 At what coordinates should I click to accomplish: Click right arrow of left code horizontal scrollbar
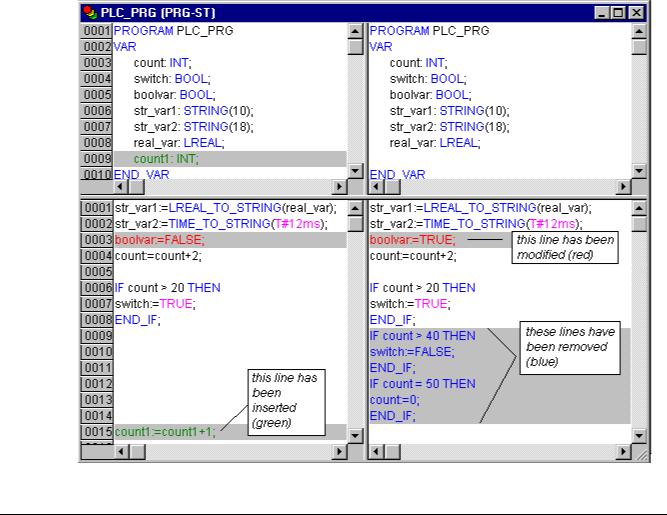coord(339,451)
